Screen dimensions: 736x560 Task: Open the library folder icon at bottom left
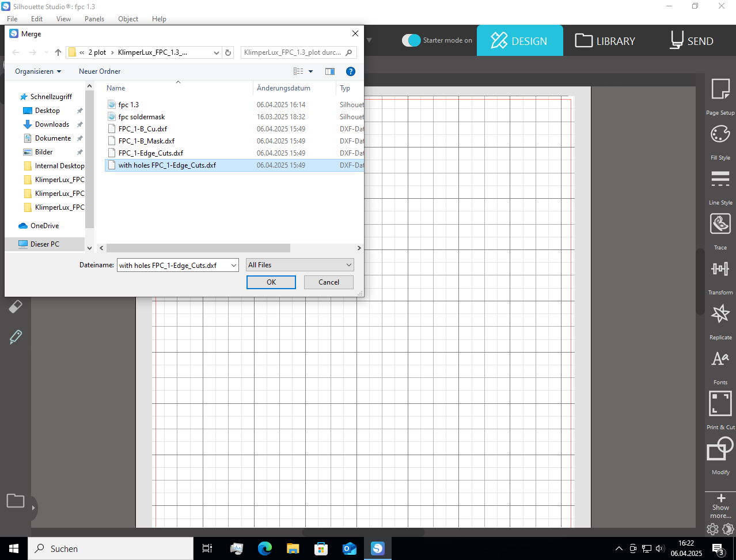click(x=16, y=500)
